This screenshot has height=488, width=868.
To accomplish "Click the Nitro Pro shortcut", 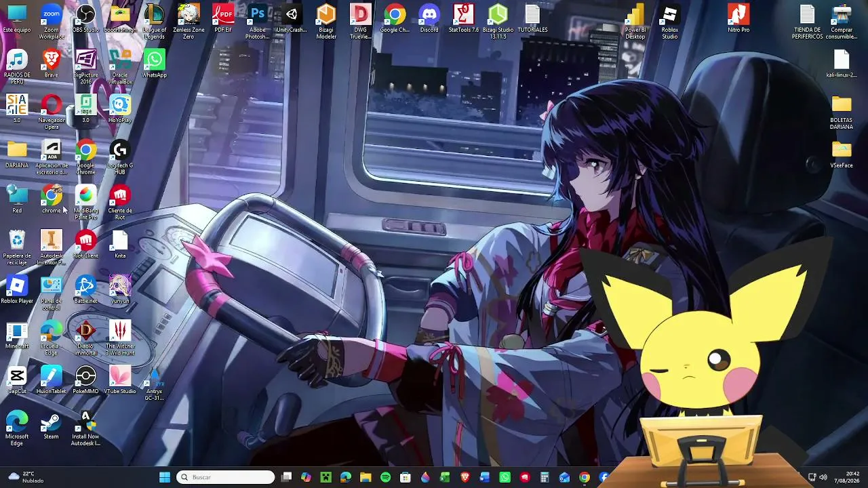I will click(738, 19).
